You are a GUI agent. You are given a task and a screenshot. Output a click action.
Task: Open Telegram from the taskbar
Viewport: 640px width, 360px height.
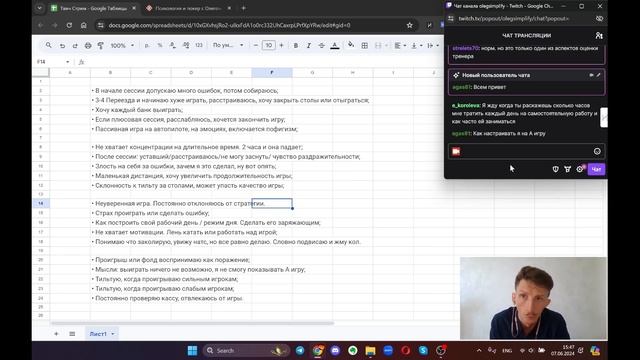coord(300,351)
